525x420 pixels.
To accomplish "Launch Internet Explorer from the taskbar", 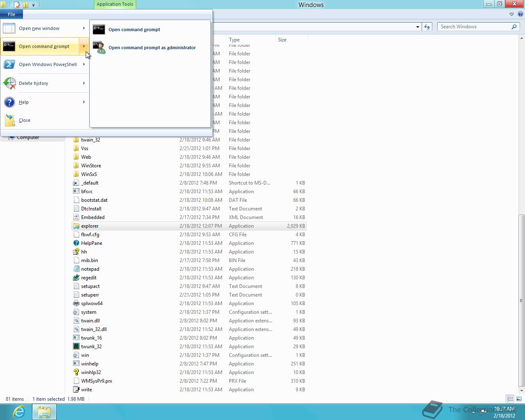I will tap(19, 412).
